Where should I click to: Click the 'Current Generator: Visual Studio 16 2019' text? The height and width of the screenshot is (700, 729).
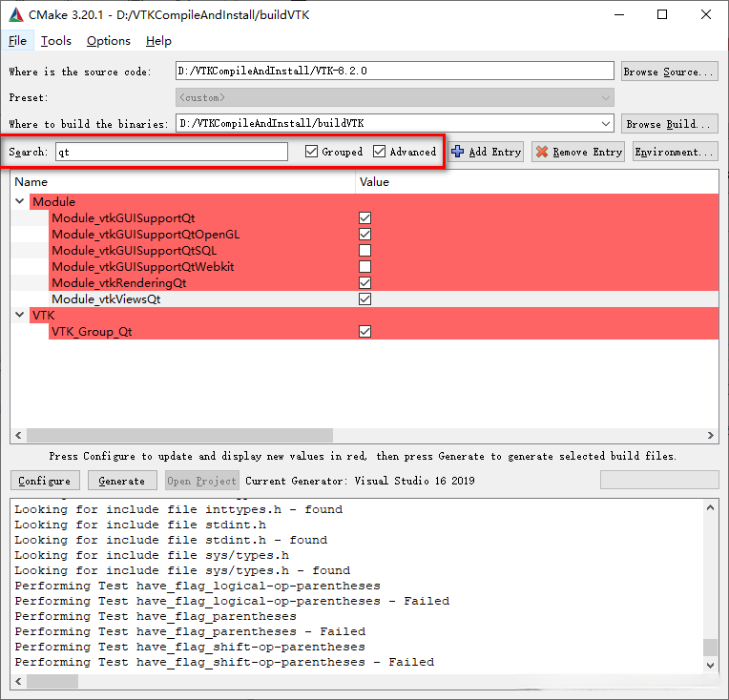coord(360,481)
